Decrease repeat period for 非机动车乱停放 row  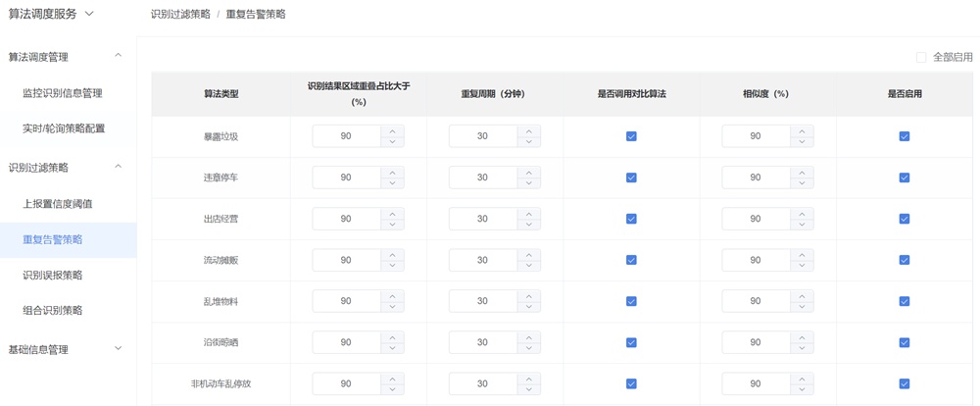click(529, 389)
